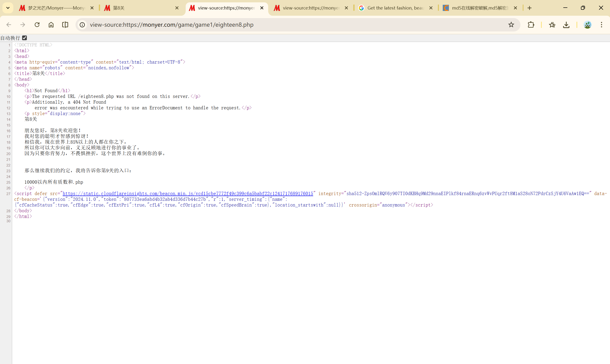Viewport: 610px width, 364px height.
Task: View site information icon in address bar
Action: click(x=82, y=25)
